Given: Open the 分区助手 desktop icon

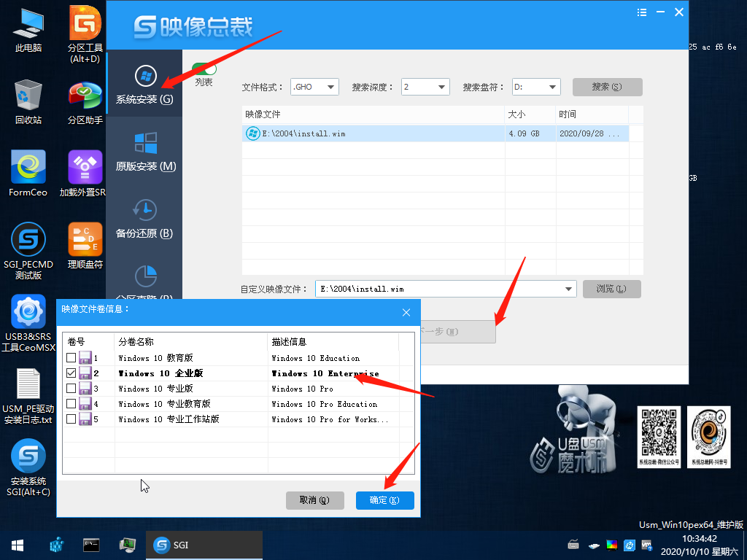Looking at the screenshot, I should [85, 95].
